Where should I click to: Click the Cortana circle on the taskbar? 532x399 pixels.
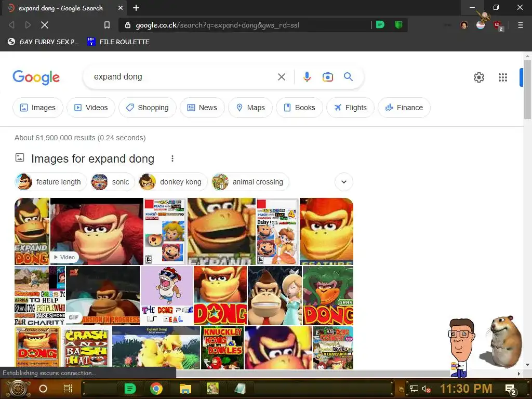click(x=43, y=389)
